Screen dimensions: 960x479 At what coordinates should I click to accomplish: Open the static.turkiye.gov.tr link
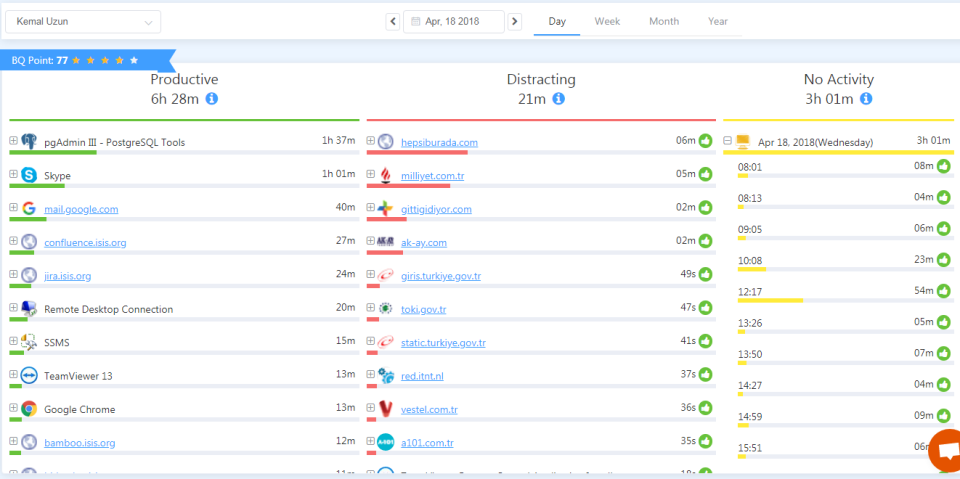pos(443,342)
